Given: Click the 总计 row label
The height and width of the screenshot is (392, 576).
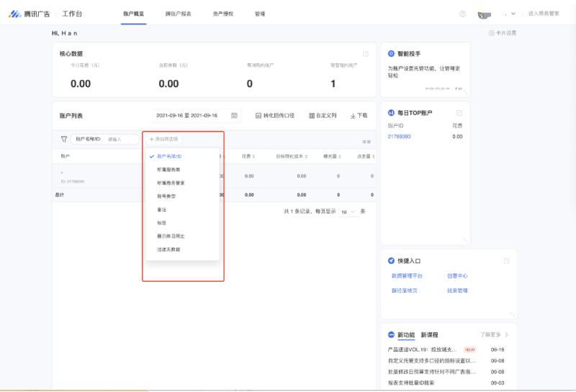Looking at the screenshot, I should tap(60, 195).
